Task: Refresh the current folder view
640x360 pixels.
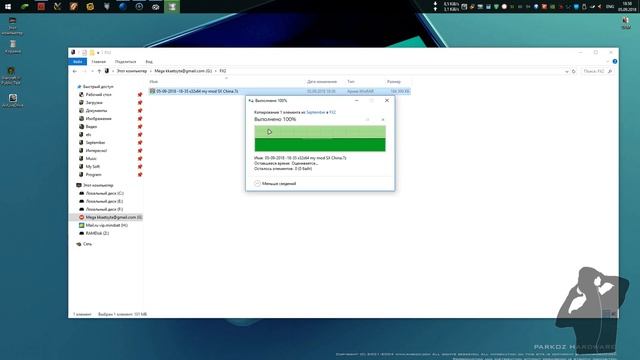Action: pos(573,71)
